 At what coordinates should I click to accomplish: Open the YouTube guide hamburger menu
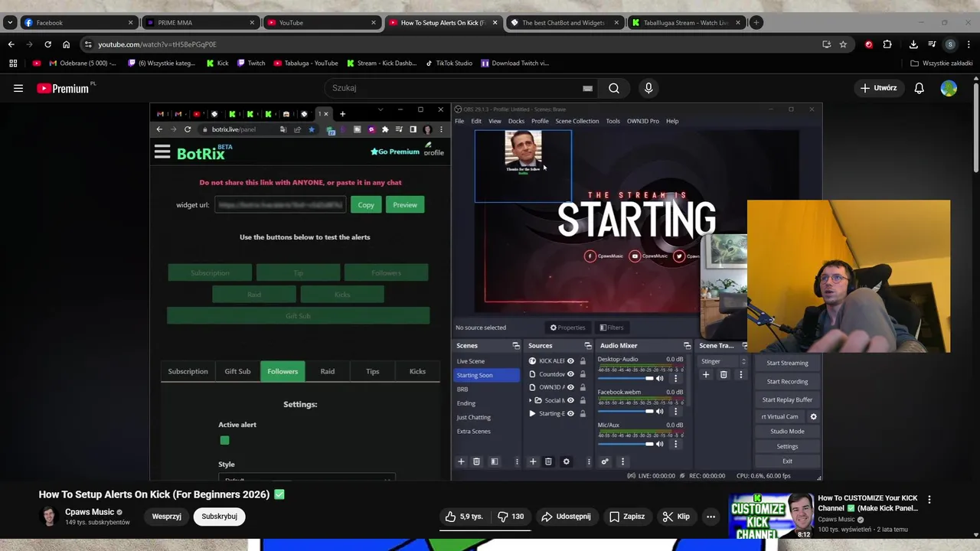pos(18,88)
